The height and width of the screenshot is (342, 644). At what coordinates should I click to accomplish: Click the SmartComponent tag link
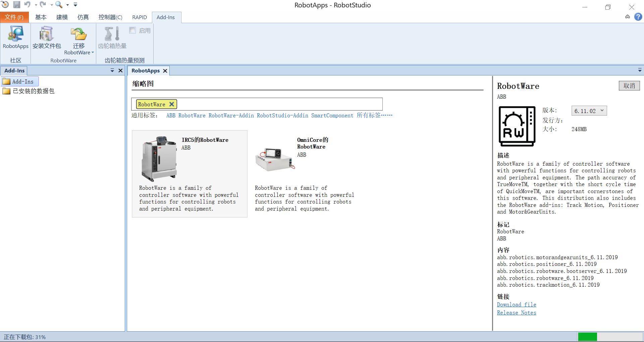click(x=332, y=115)
